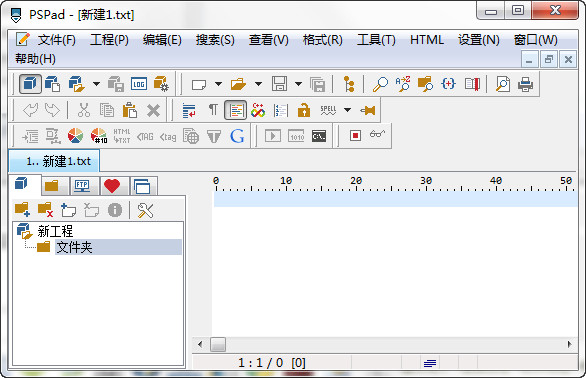Click the open project icon
Image resolution: width=586 pixels, height=378 pixels.
77,84
